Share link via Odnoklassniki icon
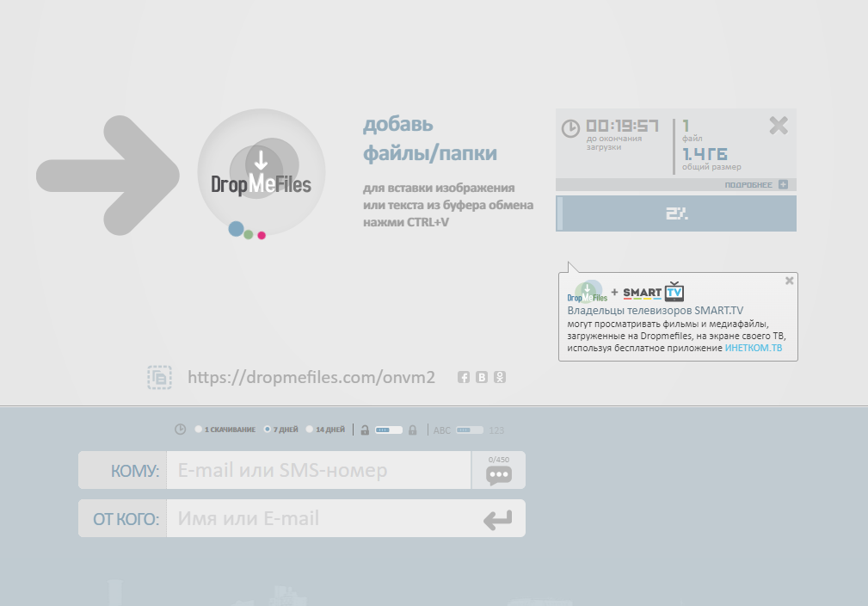Viewport: 868px width, 606px height. tap(500, 377)
